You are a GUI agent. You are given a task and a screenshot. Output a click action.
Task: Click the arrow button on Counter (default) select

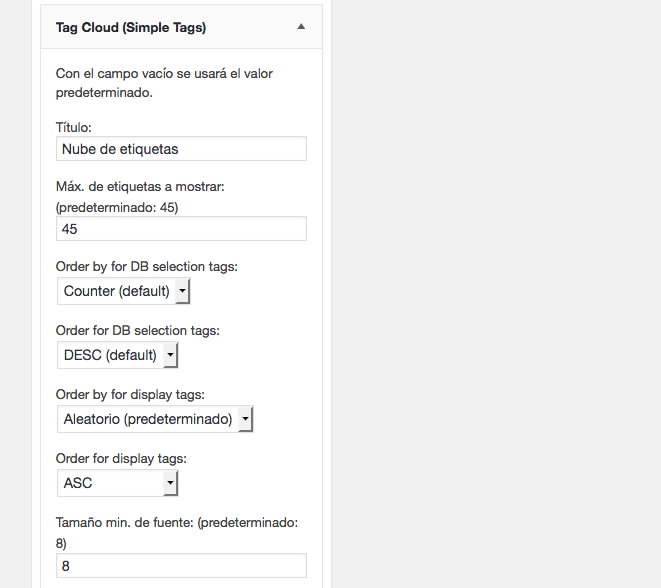181,292
